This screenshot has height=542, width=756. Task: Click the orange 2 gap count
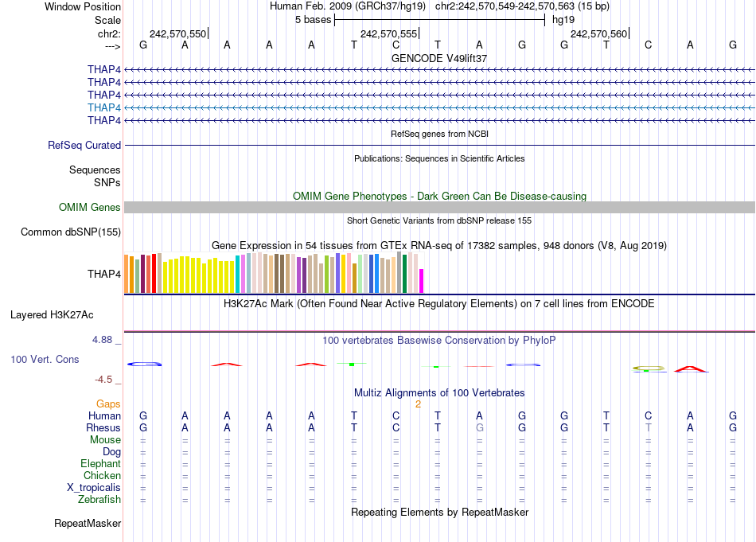(x=418, y=404)
